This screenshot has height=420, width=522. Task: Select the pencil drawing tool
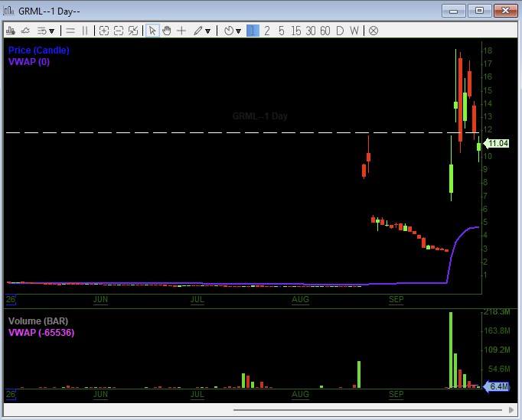[x=198, y=31]
